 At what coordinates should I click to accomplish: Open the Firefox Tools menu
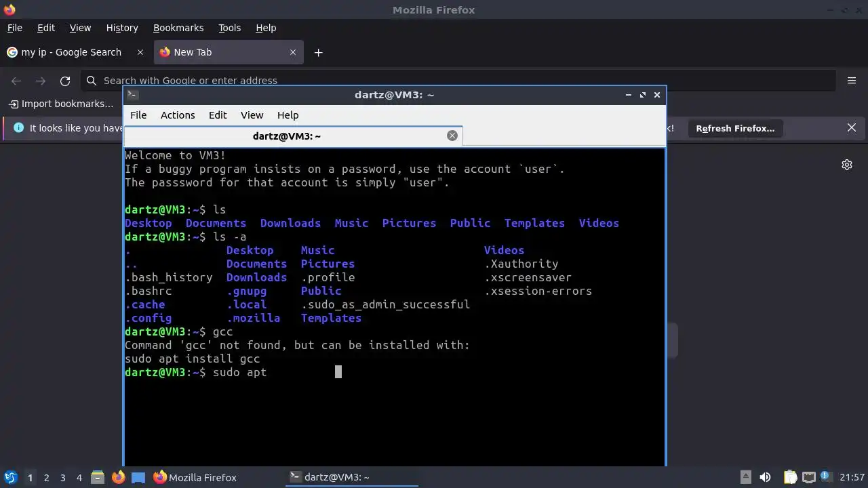click(x=229, y=28)
